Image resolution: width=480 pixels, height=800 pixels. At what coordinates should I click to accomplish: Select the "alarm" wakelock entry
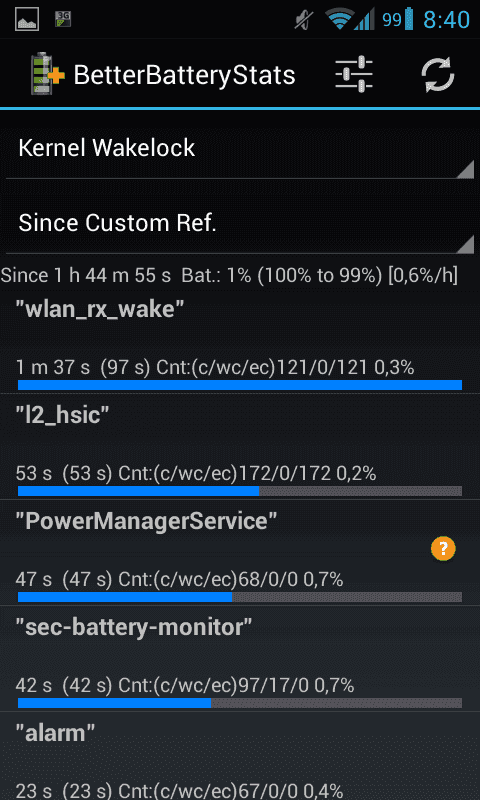240,756
